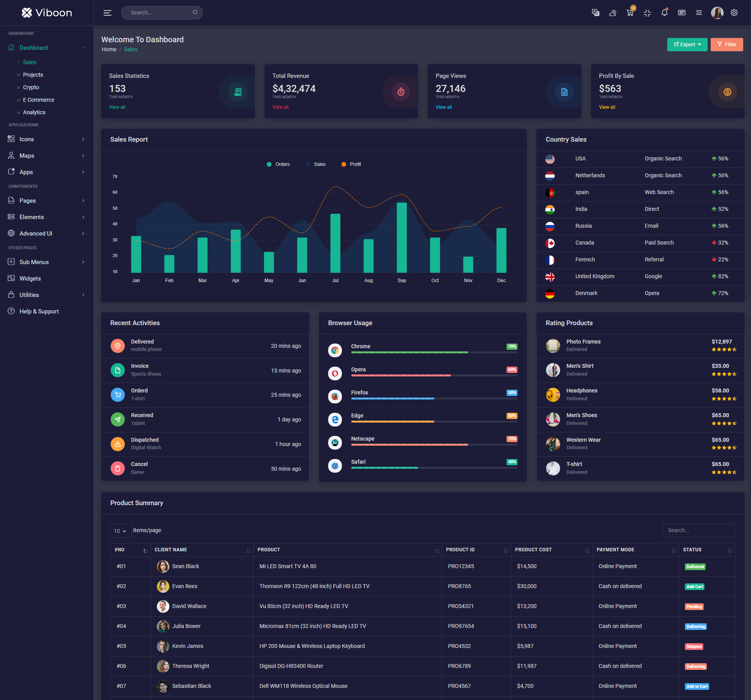Toggle the Sales legend series

coord(316,164)
